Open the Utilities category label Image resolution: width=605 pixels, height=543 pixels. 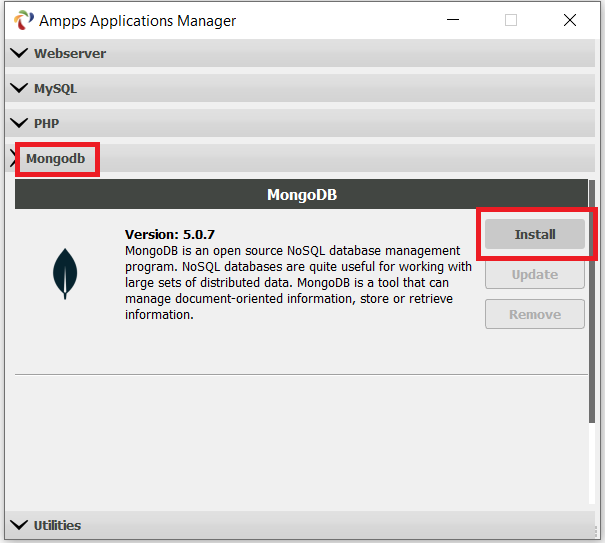point(57,525)
